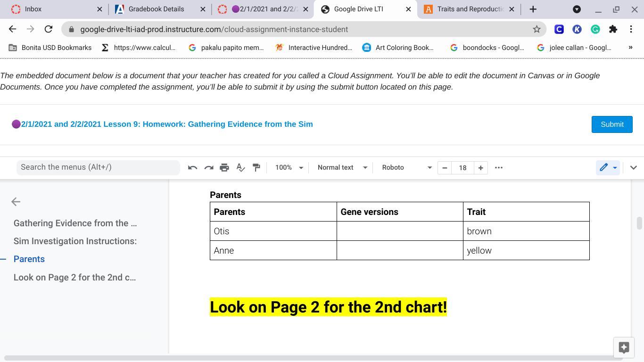
Task: Click the Otis cell in the table
Action: [x=273, y=231]
